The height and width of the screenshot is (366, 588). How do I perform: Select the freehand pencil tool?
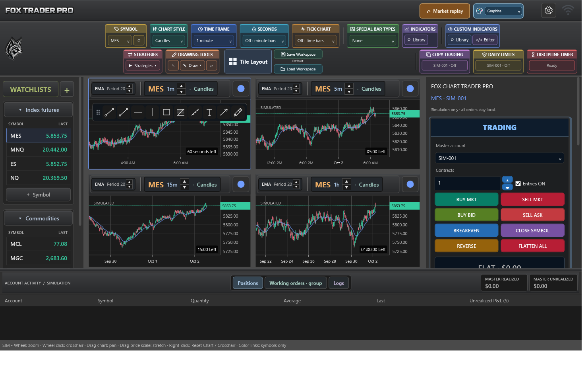coord(238,113)
